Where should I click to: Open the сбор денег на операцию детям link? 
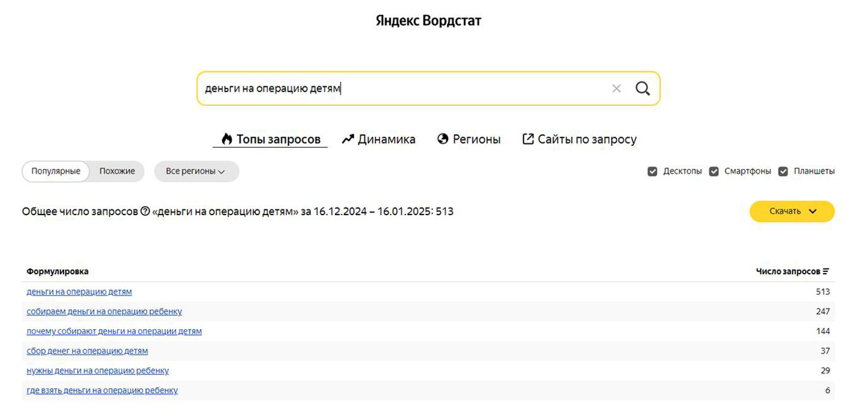point(87,351)
